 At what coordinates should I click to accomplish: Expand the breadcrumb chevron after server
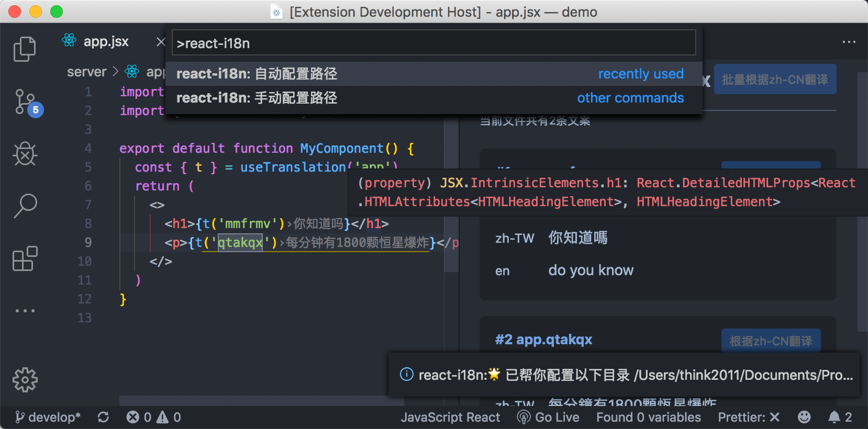pyautogui.click(x=116, y=71)
